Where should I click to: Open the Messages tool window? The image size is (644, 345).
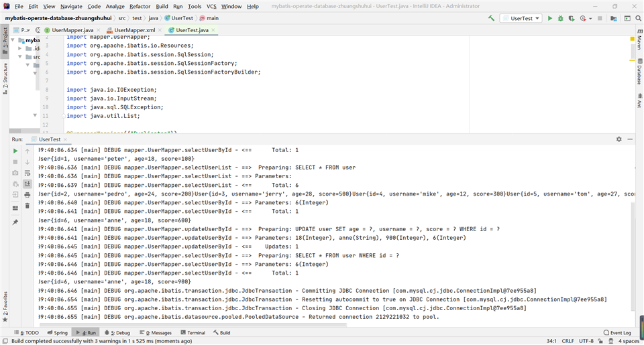156,333
